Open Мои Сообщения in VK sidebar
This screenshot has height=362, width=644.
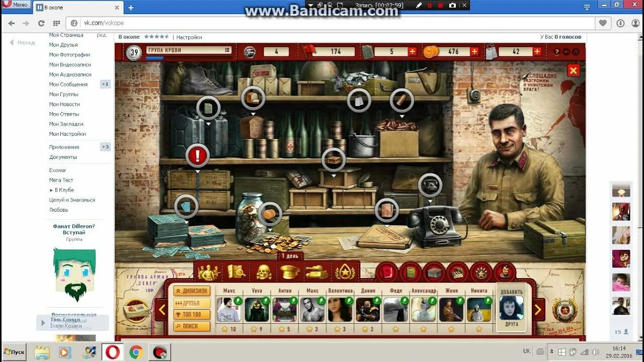point(68,84)
